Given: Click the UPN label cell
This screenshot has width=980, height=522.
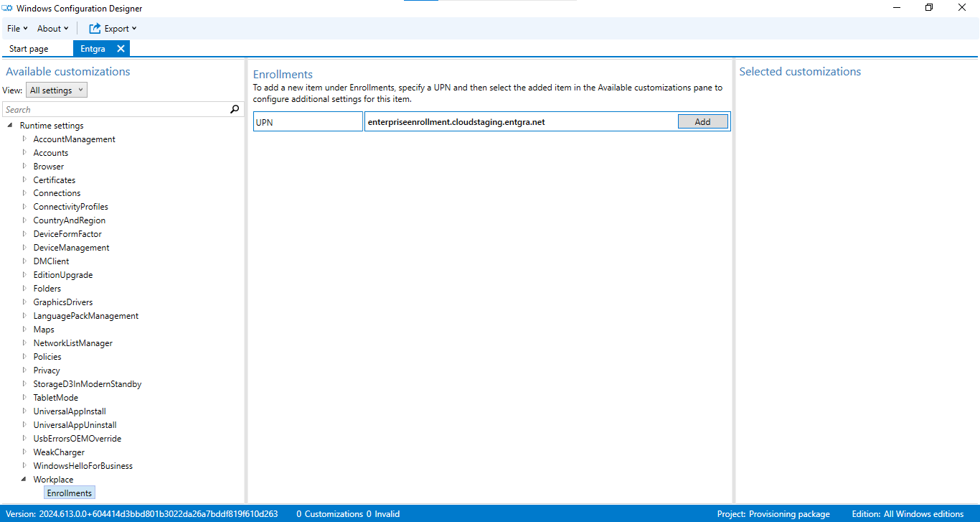Looking at the screenshot, I should click(308, 122).
